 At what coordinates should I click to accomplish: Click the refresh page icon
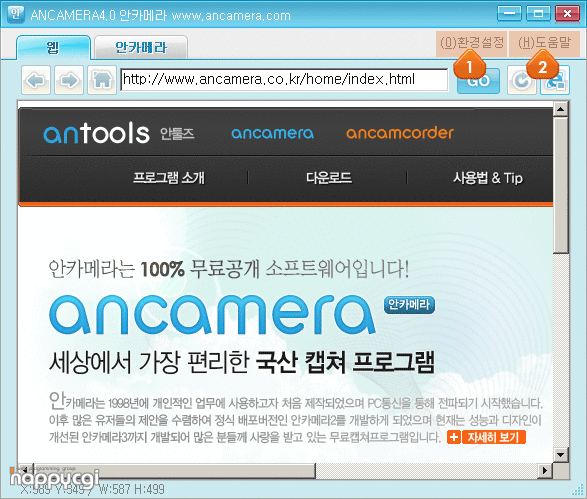pyautogui.click(x=522, y=80)
